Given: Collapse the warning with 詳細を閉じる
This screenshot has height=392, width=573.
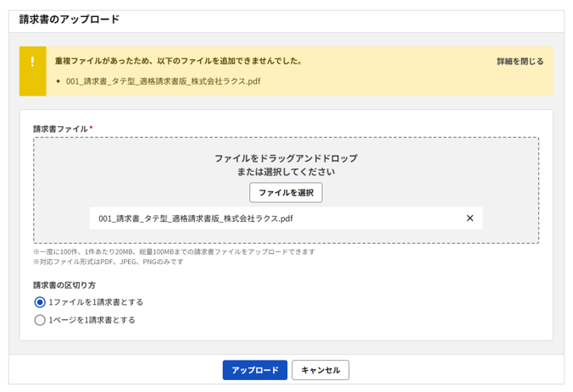Looking at the screenshot, I should 520,62.
